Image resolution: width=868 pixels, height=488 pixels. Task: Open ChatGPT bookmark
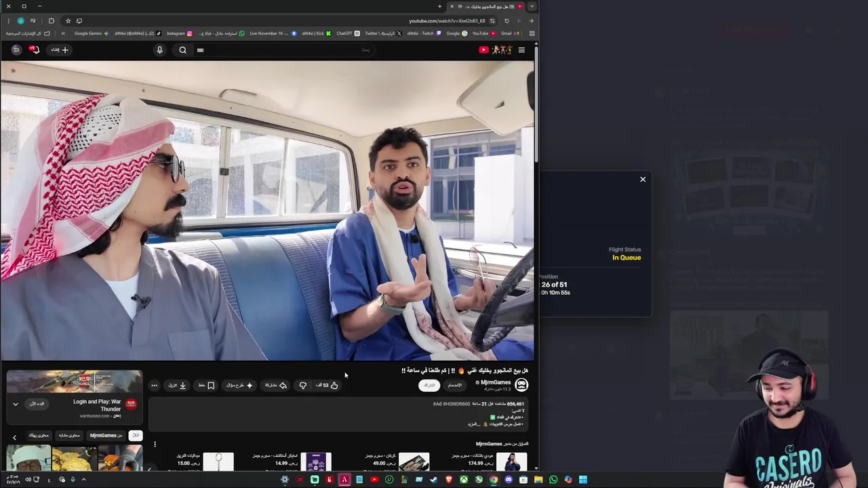[348, 33]
